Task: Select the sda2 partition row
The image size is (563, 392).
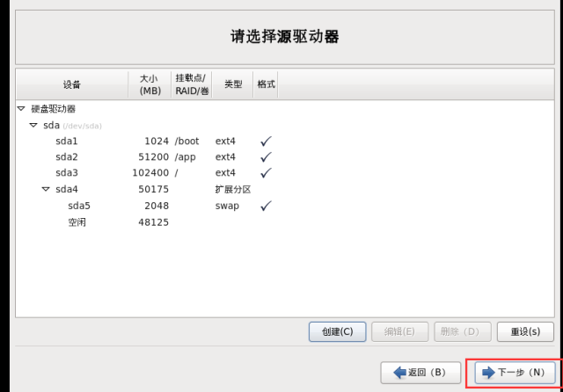Action: pyautogui.click(x=285, y=156)
